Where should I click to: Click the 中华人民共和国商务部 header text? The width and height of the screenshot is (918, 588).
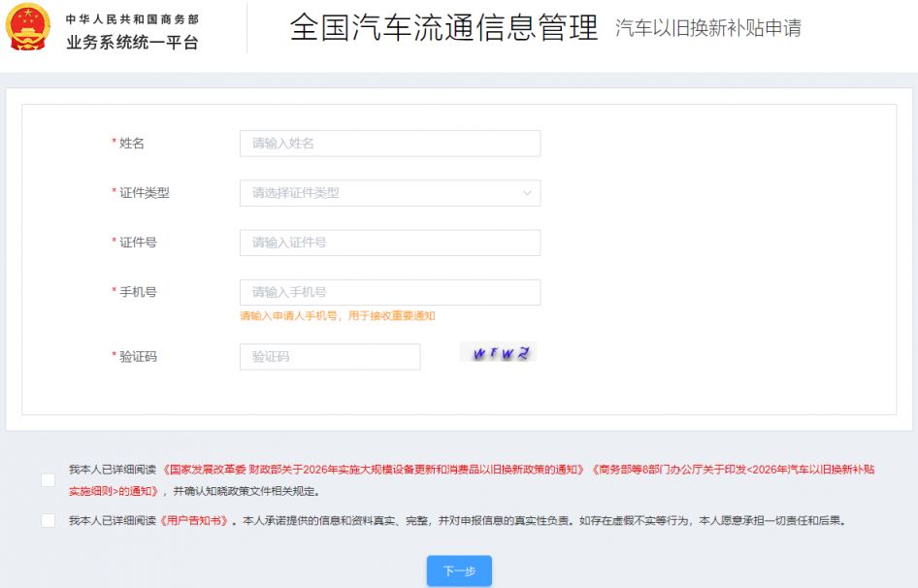point(132,19)
